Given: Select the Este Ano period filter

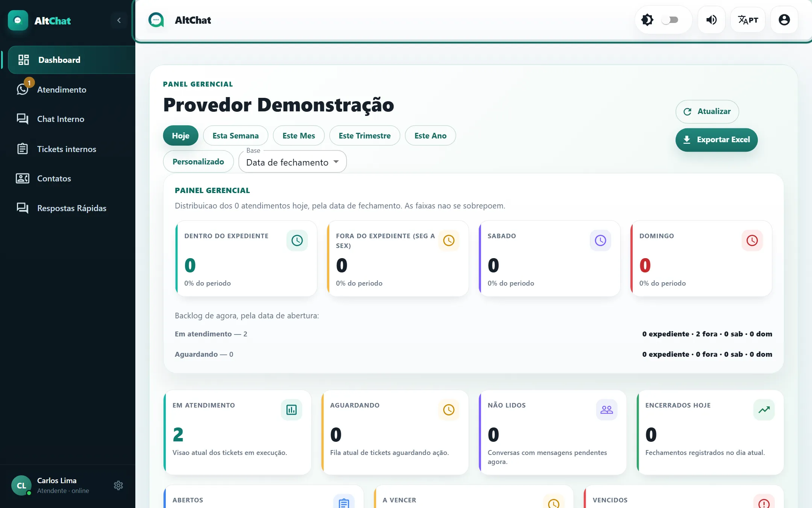Looking at the screenshot, I should click(430, 135).
